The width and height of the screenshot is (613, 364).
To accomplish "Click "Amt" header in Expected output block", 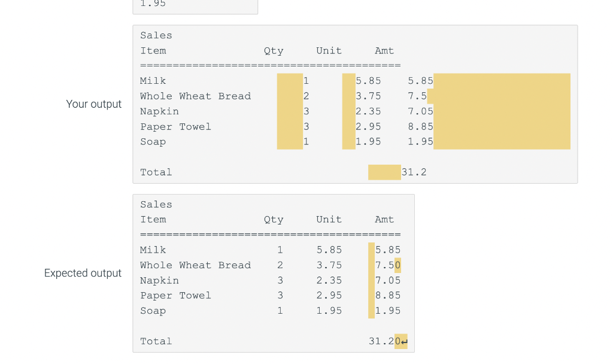I will tap(384, 219).
